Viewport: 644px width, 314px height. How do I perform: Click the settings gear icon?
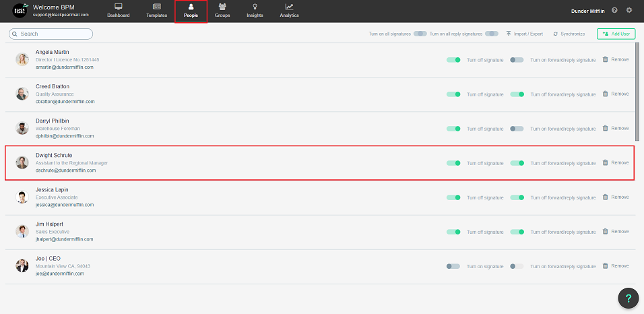(629, 10)
